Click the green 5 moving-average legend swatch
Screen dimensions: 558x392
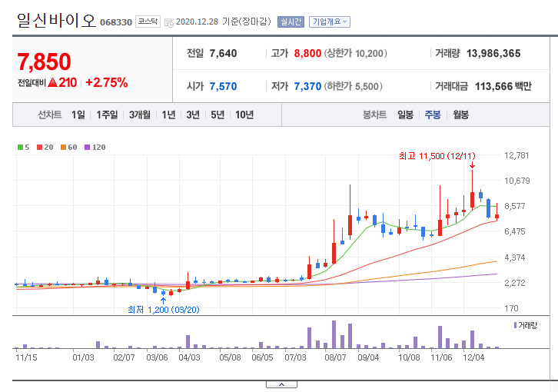[20, 147]
